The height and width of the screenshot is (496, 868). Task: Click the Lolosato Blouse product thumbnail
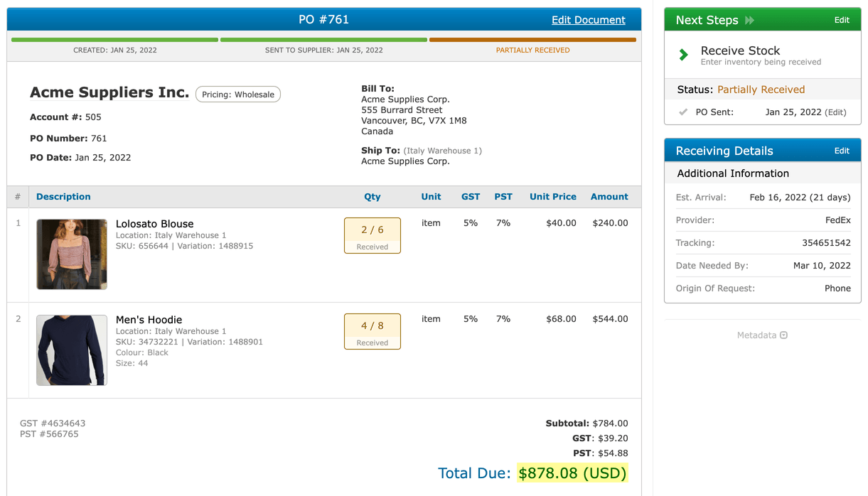point(71,254)
